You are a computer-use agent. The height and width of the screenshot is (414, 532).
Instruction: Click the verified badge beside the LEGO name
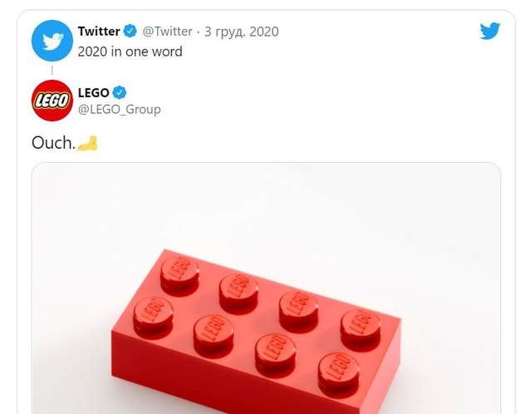120,93
